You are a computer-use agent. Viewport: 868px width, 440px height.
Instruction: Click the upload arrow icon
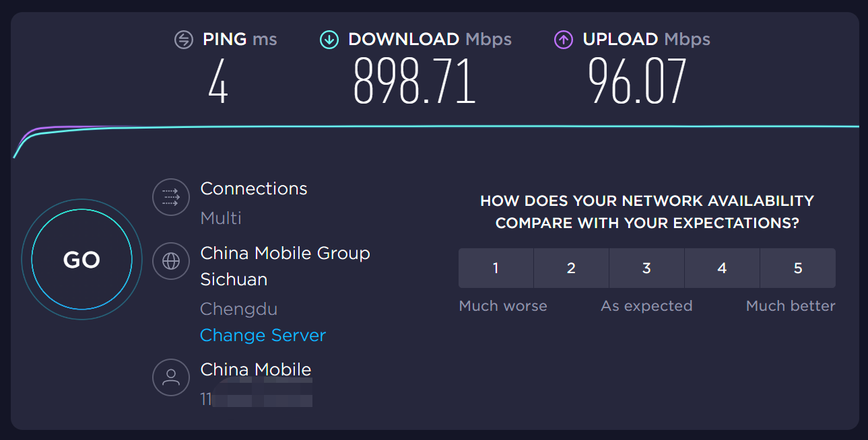[564, 40]
